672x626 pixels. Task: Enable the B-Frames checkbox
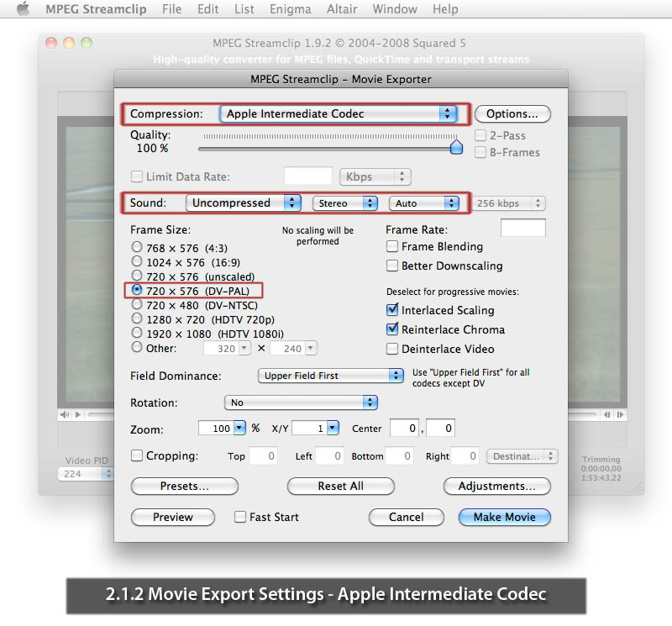pos(480,152)
